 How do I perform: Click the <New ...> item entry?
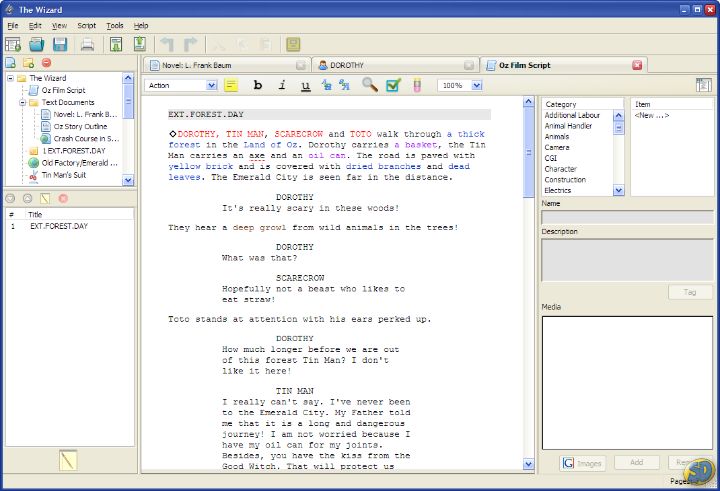point(652,115)
